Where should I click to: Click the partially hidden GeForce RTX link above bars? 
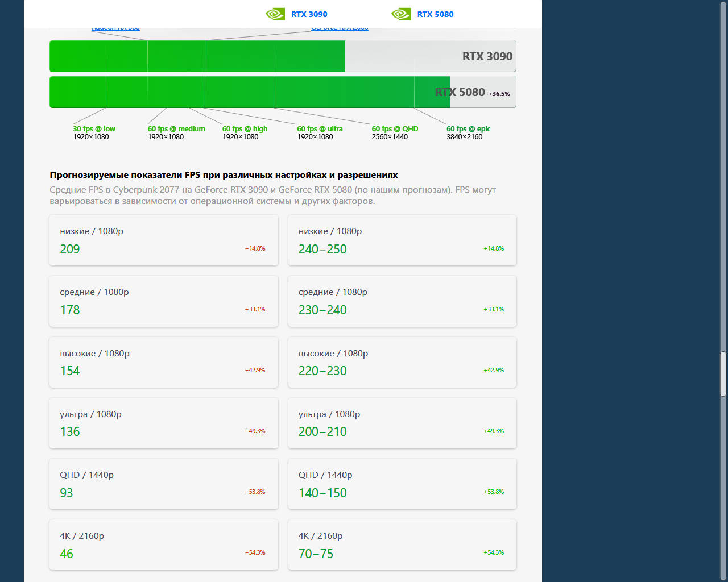coord(340,28)
